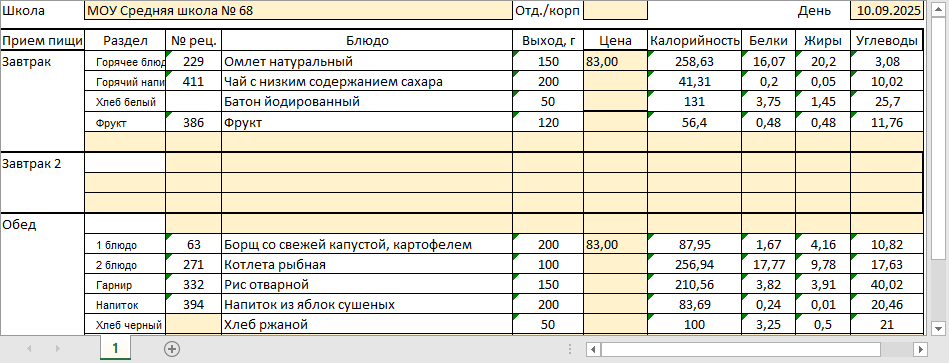Click empty price cell for Рис отварной
Screen dimensions: 949x363
616,284
